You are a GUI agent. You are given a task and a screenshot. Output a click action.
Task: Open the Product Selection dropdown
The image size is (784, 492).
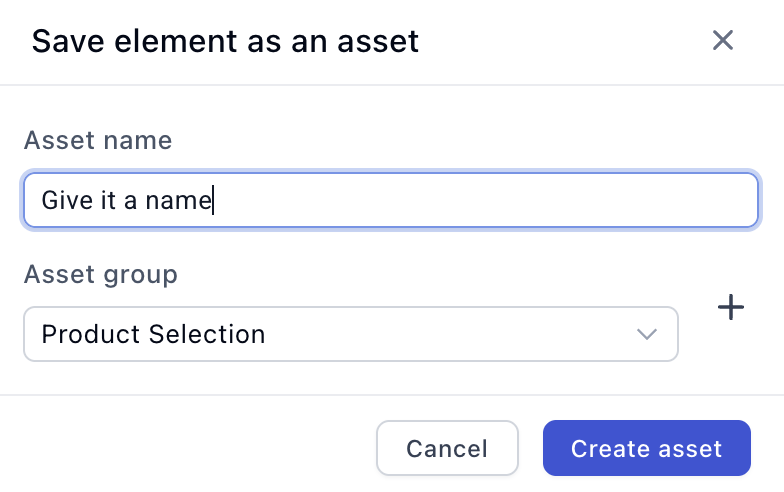click(350, 334)
